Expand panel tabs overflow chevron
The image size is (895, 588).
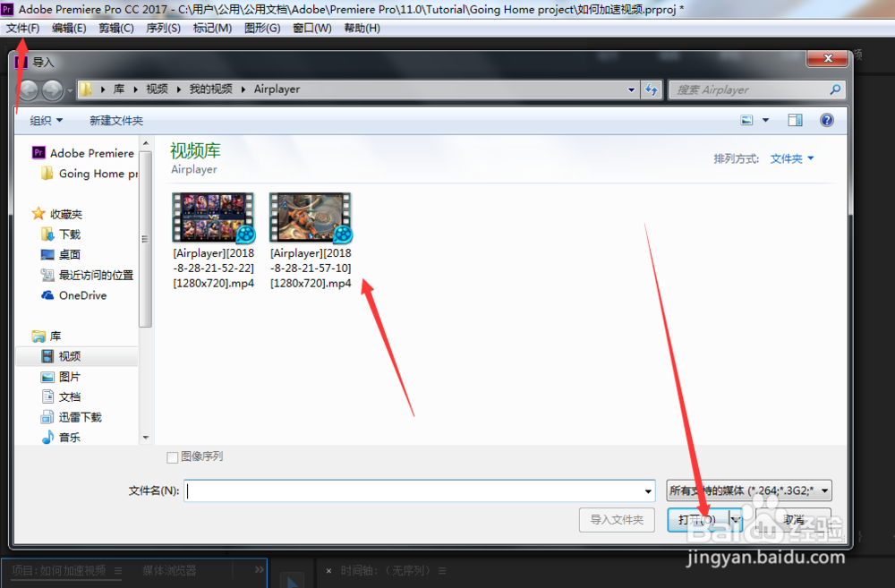[x=260, y=569]
